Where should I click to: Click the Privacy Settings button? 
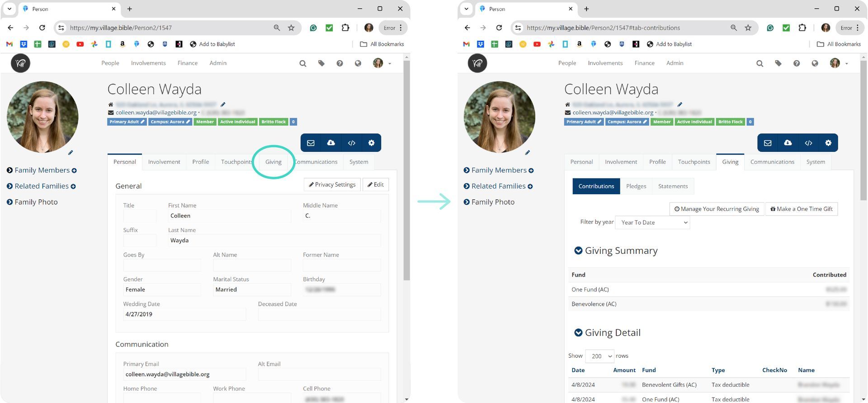[332, 184]
